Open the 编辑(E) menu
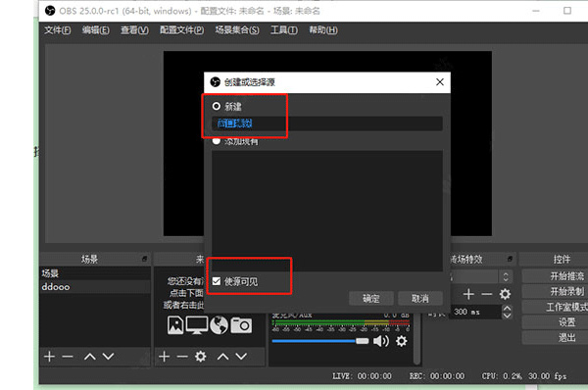This screenshot has width=588, height=390. pos(96,30)
